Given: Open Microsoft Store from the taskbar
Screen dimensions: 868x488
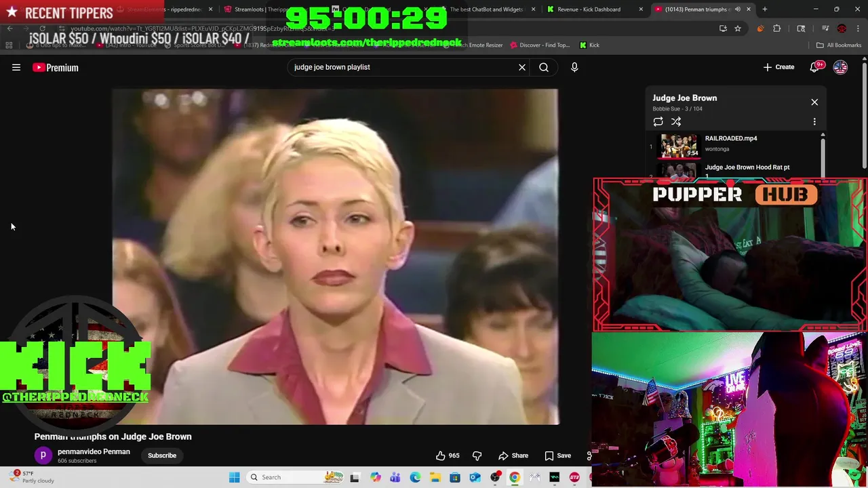Looking at the screenshot, I should click(455, 477).
